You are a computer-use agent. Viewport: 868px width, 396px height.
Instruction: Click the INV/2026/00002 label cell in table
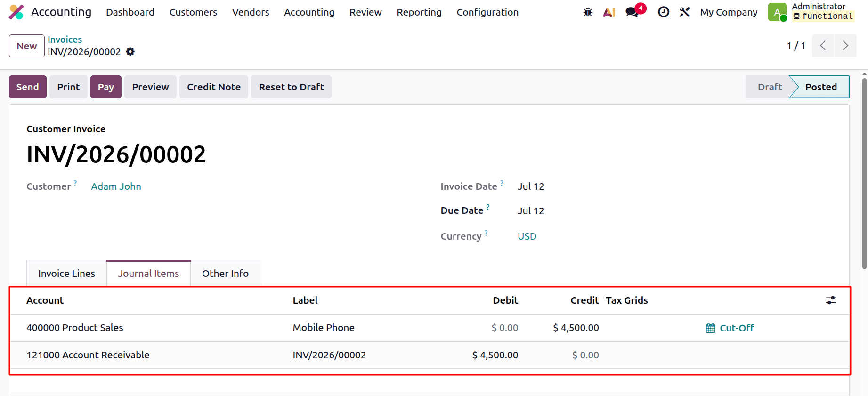[329, 355]
